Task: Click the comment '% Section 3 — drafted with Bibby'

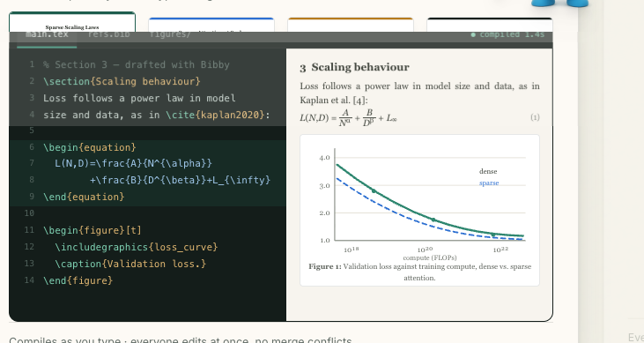Action: [x=137, y=65]
